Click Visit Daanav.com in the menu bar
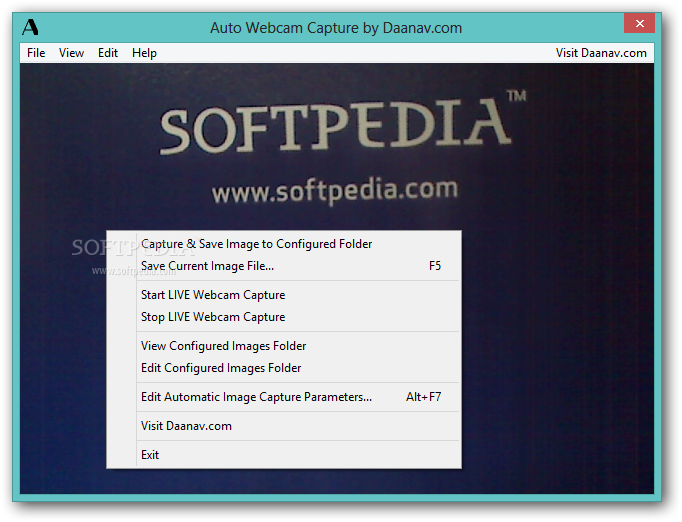682x522 pixels. [x=601, y=53]
